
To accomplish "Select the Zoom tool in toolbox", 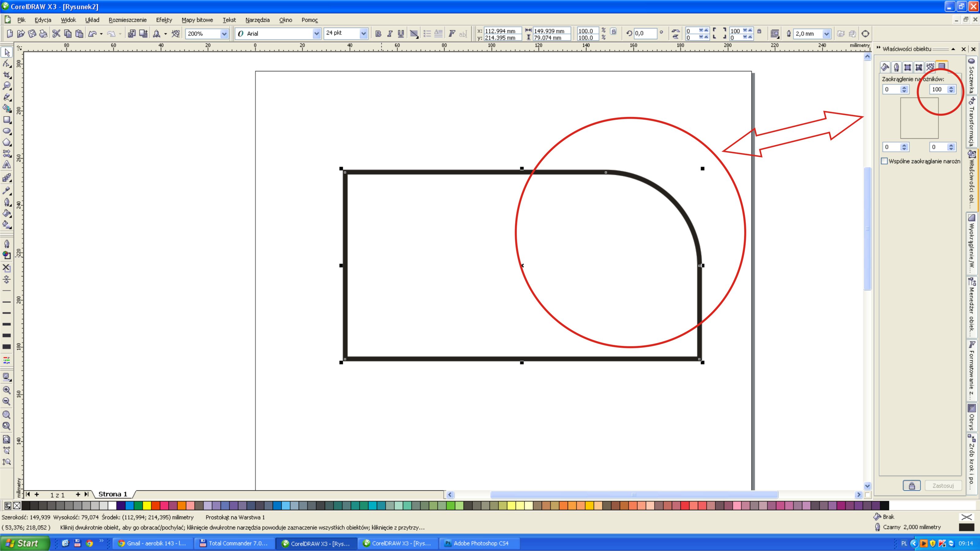I will (6, 86).
